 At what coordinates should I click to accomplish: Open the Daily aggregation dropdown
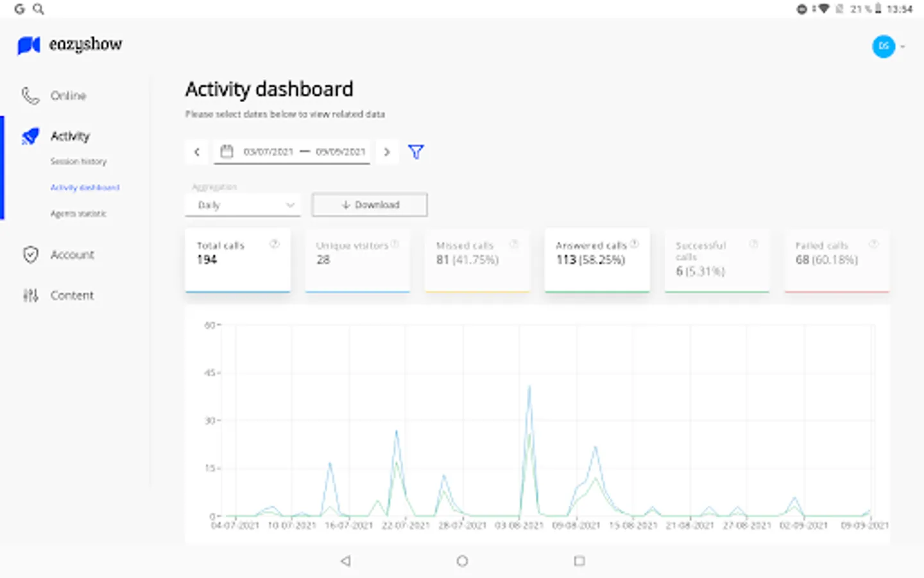tap(243, 205)
